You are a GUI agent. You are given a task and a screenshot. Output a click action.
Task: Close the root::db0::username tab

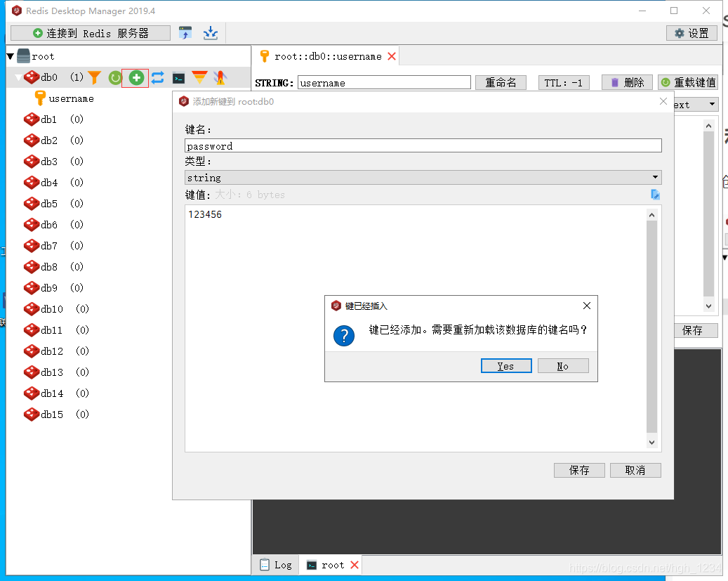[x=392, y=56]
